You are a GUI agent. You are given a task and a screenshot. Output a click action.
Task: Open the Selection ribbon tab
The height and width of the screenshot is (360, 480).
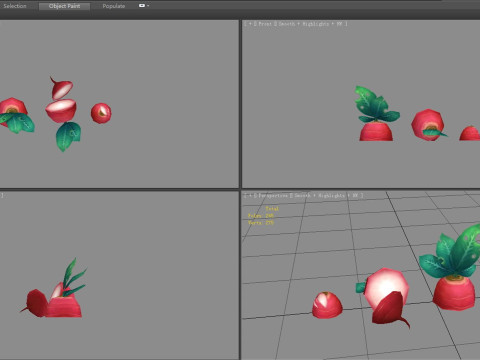(15, 6)
